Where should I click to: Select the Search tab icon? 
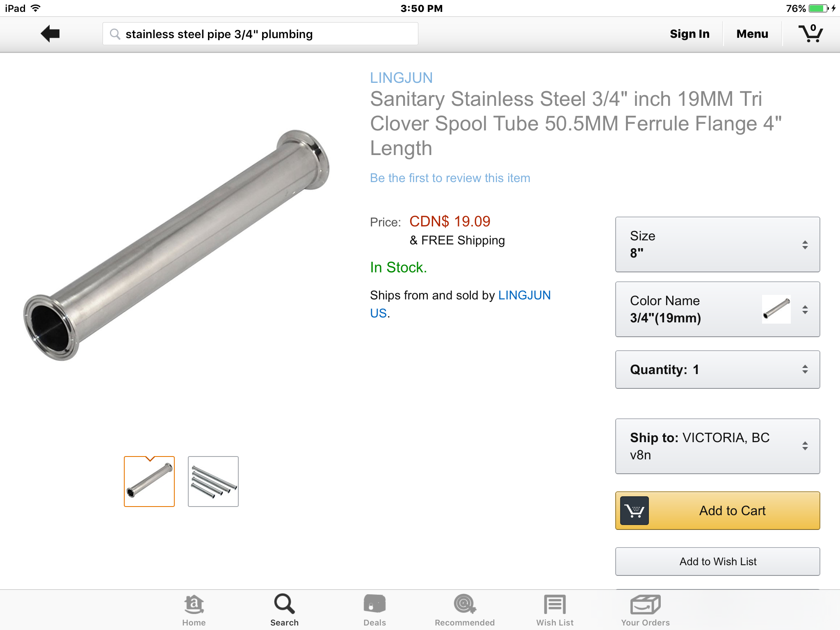click(x=284, y=604)
